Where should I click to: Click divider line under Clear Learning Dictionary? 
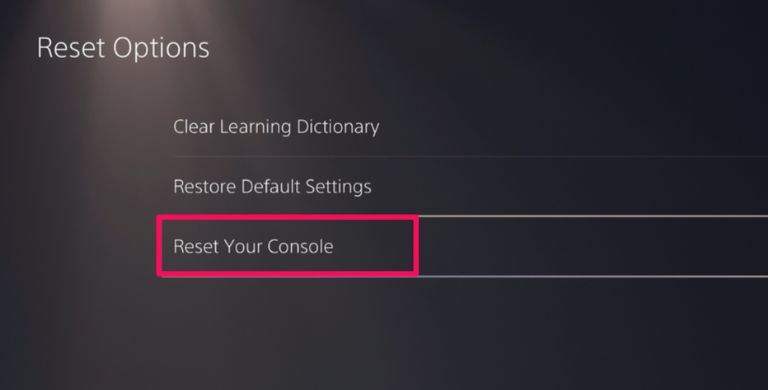coord(470,156)
